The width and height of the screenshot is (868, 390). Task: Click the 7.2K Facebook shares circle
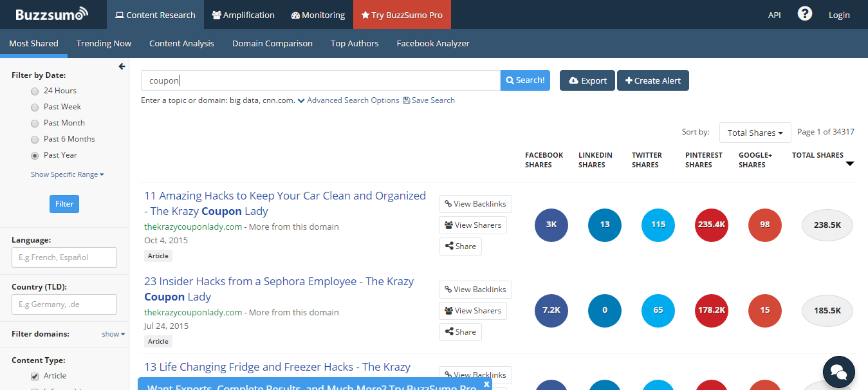click(x=551, y=310)
